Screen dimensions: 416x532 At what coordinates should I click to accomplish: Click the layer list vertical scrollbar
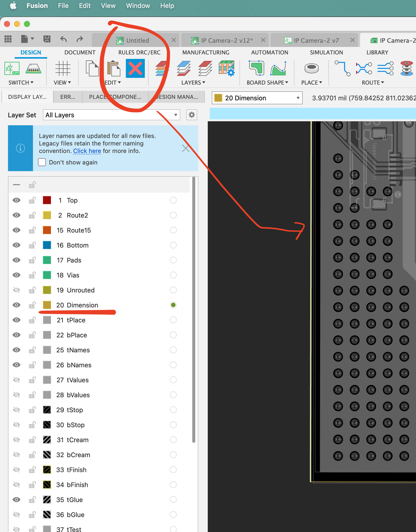[x=194, y=309]
